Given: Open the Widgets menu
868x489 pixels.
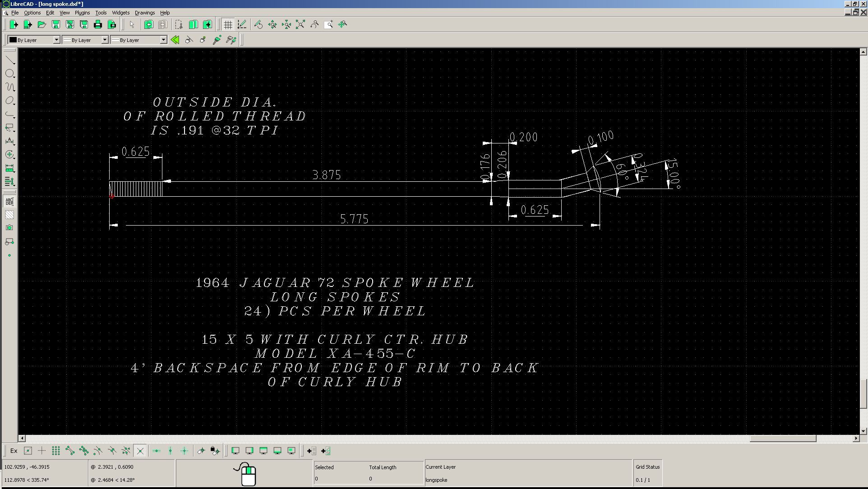Looking at the screenshot, I should [x=120, y=13].
